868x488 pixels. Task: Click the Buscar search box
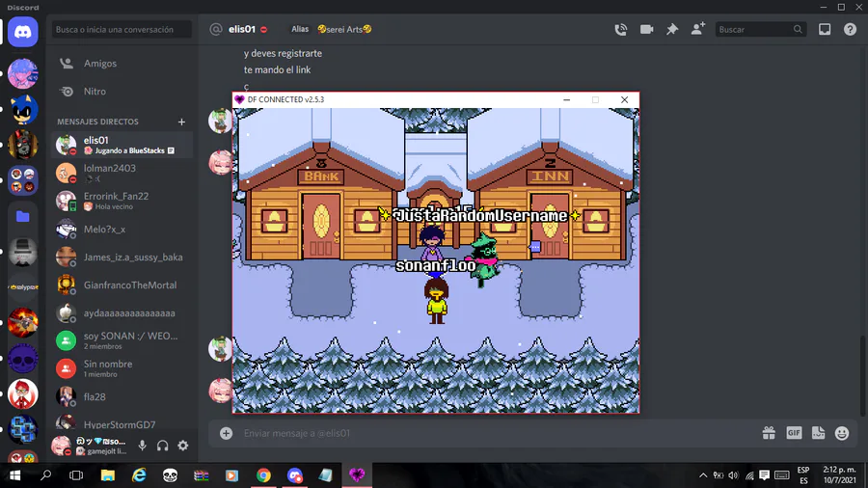coord(760,29)
